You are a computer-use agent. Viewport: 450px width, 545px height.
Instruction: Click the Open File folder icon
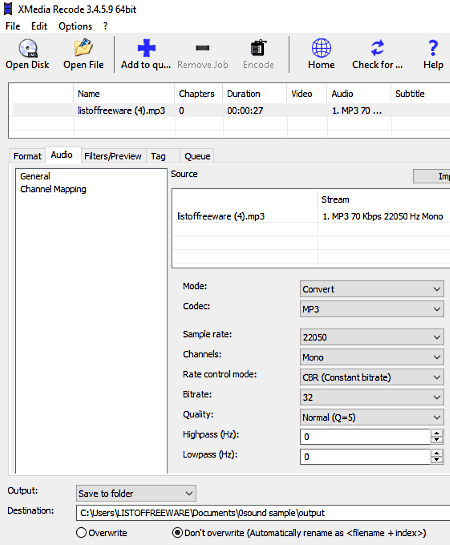click(x=83, y=47)
